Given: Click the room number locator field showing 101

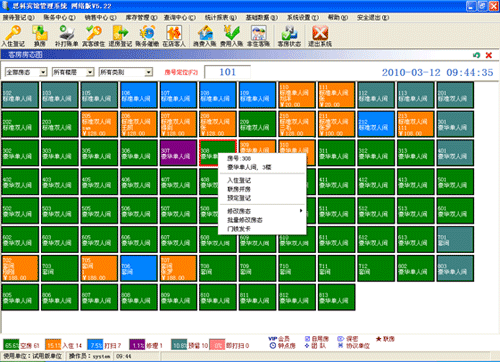Looking at the screenshot, I should point(227,72).
